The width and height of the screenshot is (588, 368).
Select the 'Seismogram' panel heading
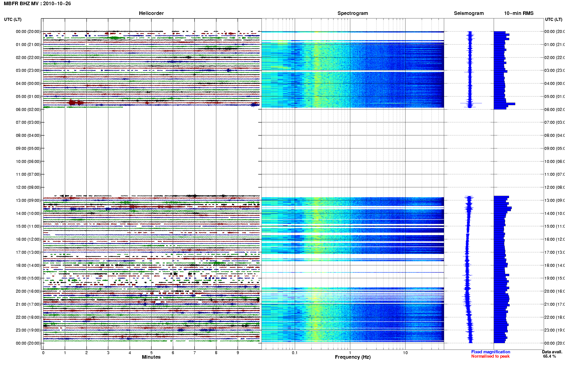[469, 13]
